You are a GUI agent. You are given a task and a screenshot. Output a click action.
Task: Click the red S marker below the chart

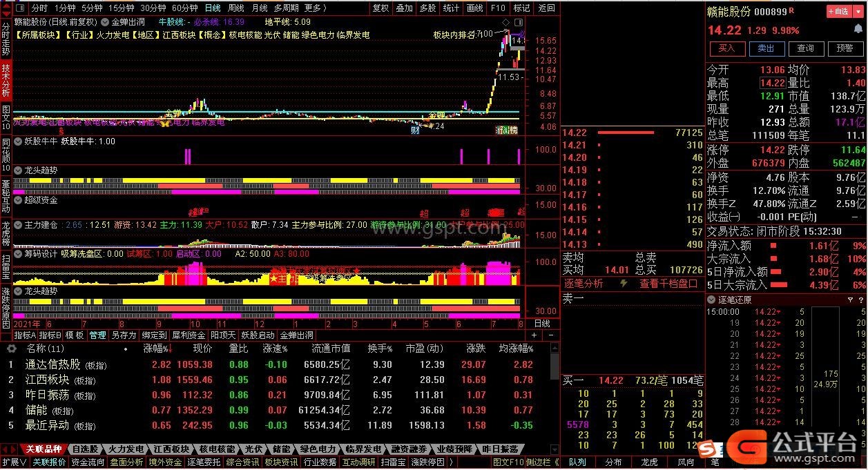tap(61, 130)
